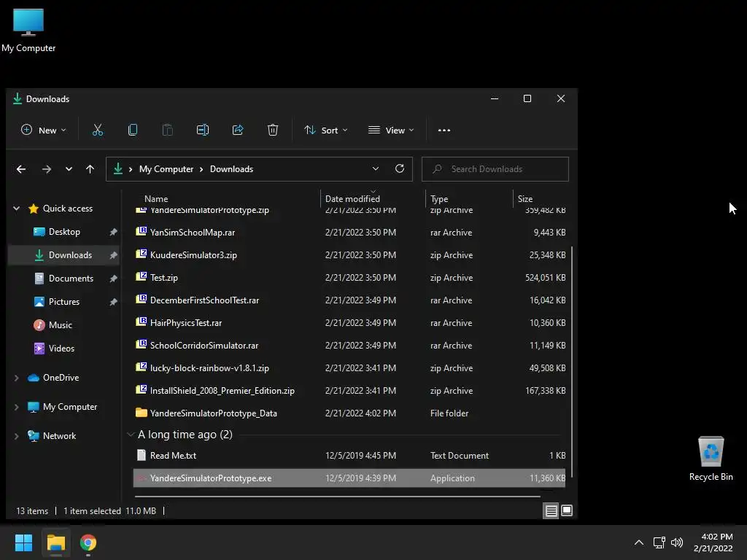Collapse the Quick access tree node
Viewport: 747px width, 560px height.
click(17, 208)
